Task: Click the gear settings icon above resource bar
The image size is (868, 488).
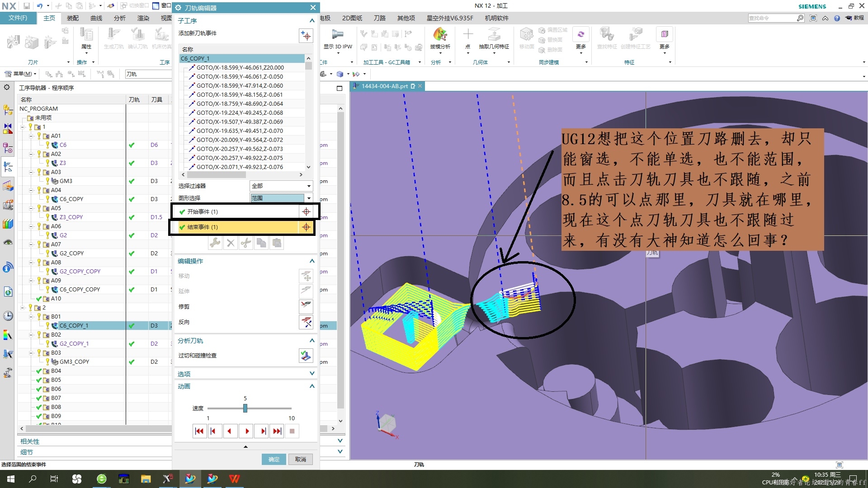Action: [x=7, y=87]
